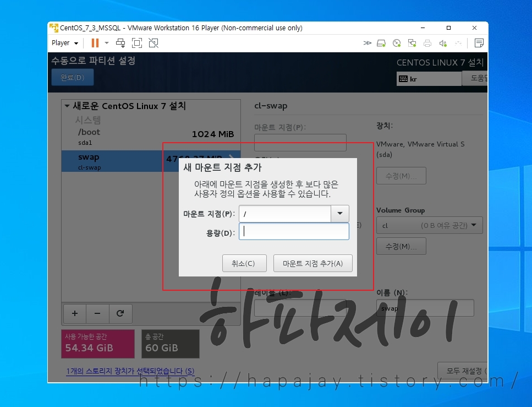Image resolution: width=532 pixels, height=407 pixels.
Task: Click the remove mount point minus button
Action: 97,313
